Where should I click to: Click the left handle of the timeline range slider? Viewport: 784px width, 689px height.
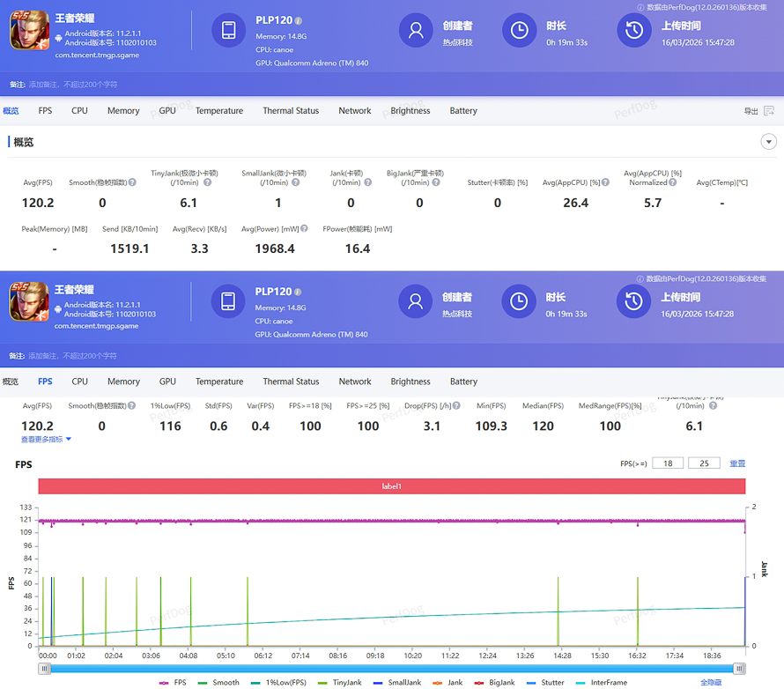pyautogui.click(x=44, y=668)
